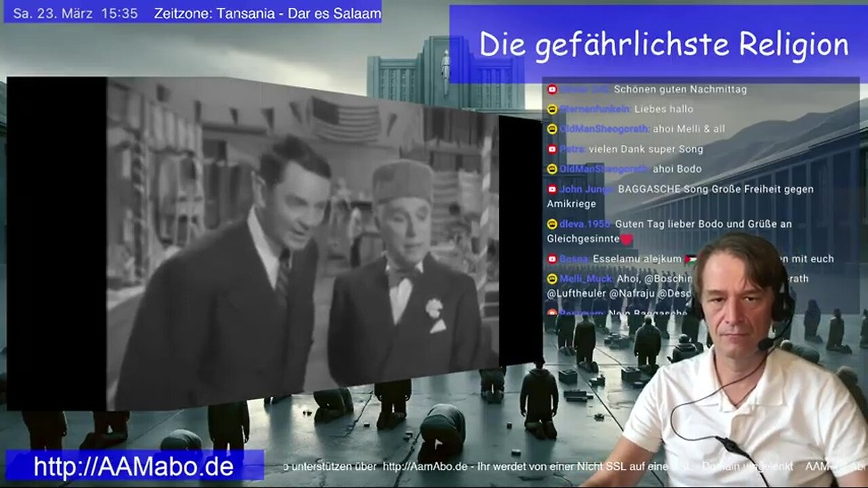Click the message 'ahoi Bodo'
This screenshot has height=488, width=868.
pos(677,169)
